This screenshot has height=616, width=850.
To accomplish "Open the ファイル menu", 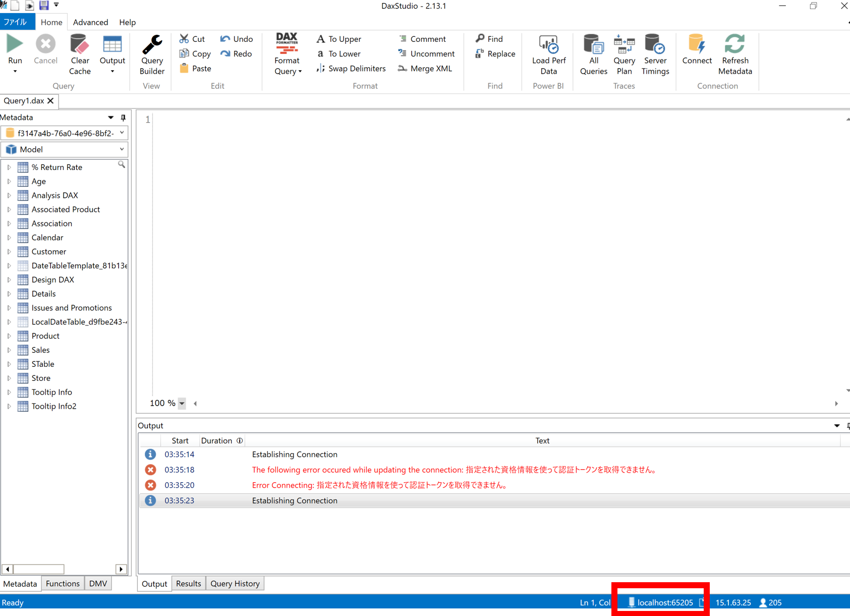I will (17, 22).
